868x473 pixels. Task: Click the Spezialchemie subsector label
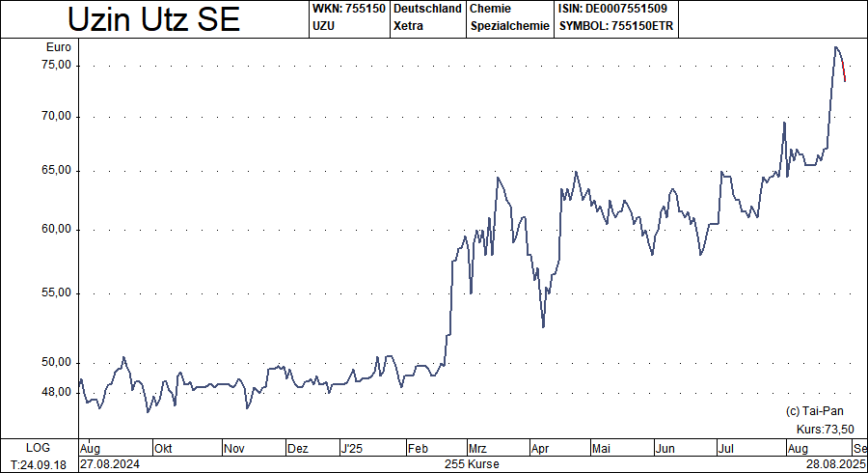(x=510, y=26)
